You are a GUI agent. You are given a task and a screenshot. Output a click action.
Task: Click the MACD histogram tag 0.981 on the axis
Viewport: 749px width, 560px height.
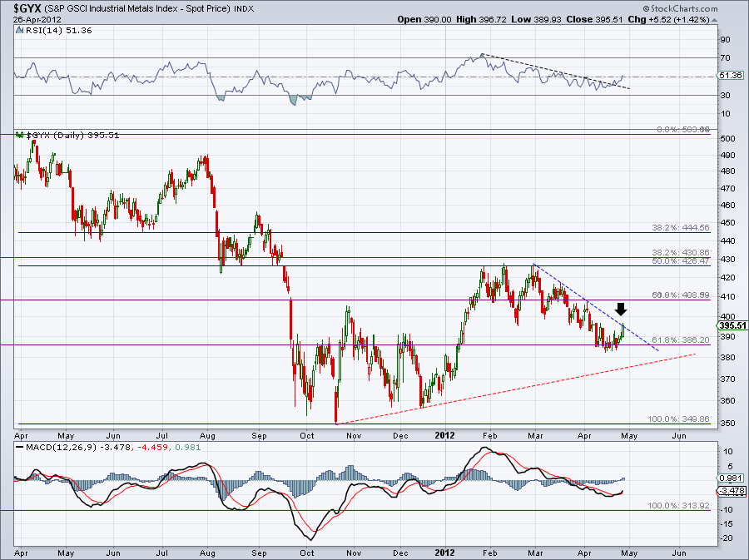(x=731, y=478)
